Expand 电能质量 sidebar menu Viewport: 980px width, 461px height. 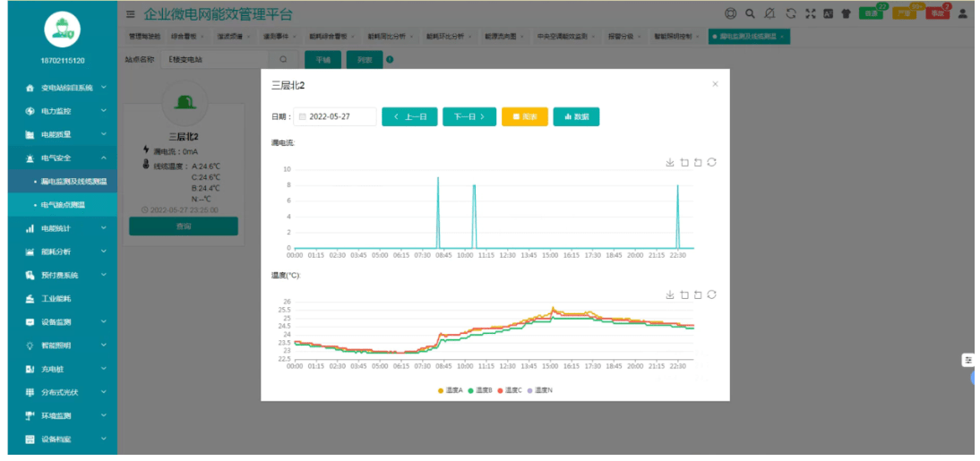[63, 135]
